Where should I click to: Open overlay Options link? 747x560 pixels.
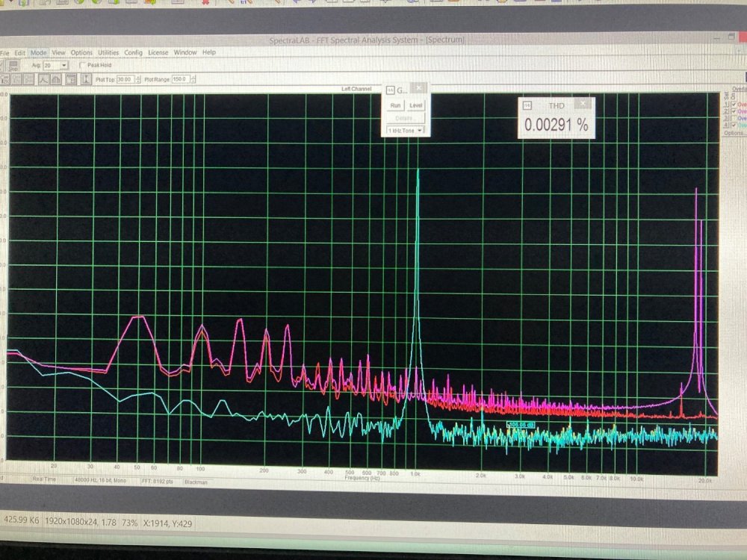point(735,133)
